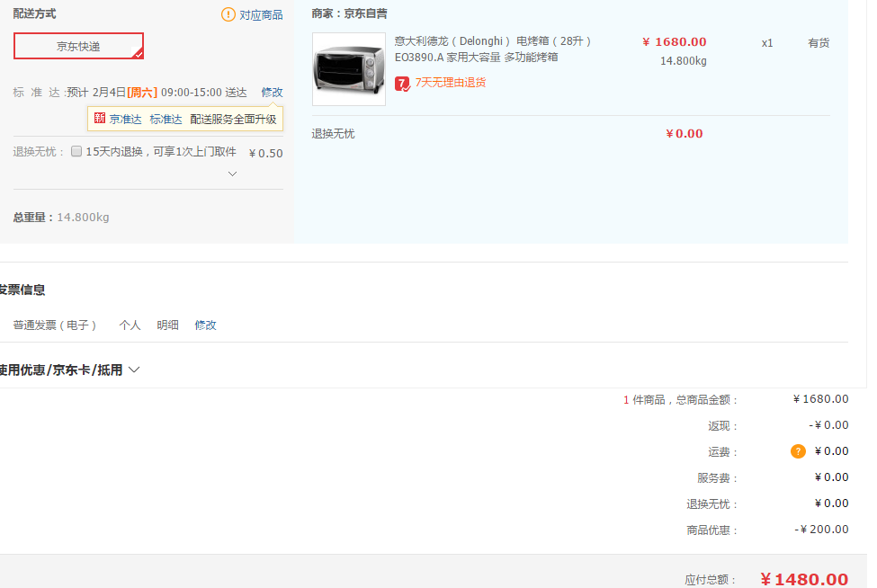
Task: Click the red 新 badge icon
Action: (x=100, y=118)
